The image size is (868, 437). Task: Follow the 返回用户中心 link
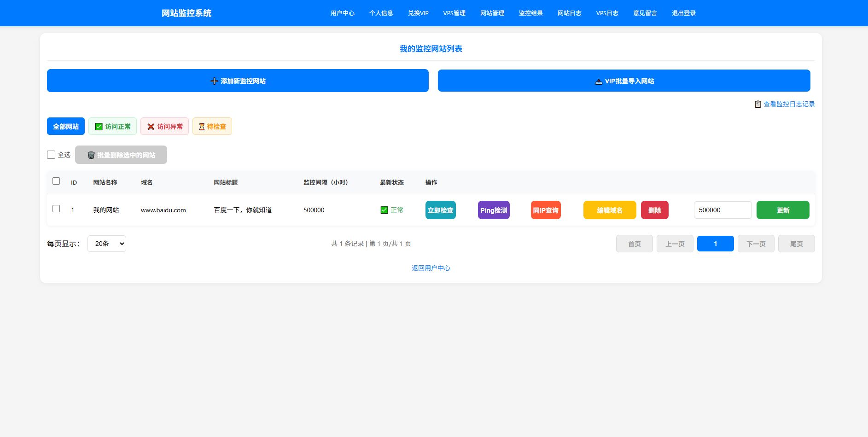pos(431,268)
